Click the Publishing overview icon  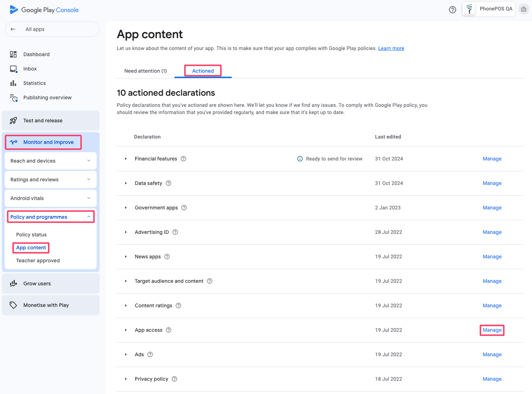14,98
